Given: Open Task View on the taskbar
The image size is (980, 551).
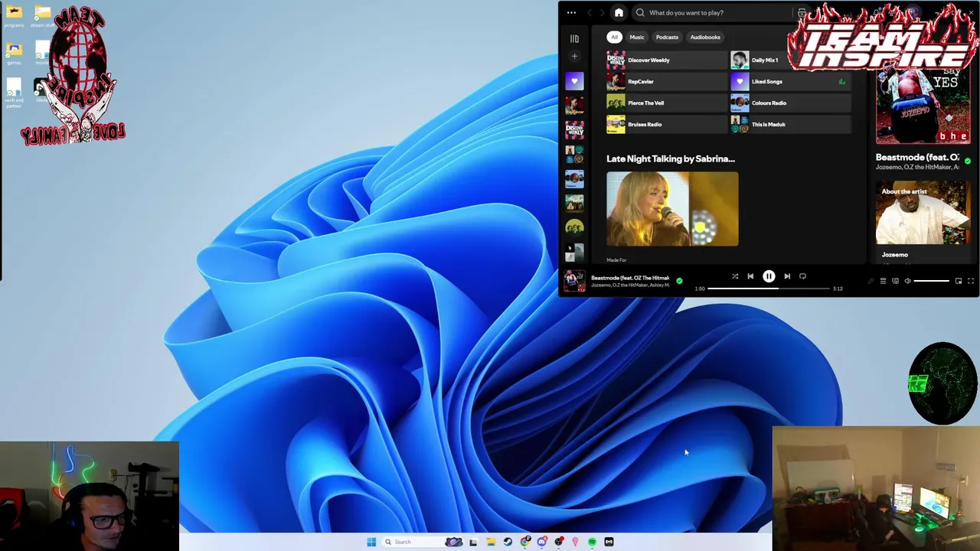Looking at the screenshot, I should pyautogui.click(x=473, y=542).
